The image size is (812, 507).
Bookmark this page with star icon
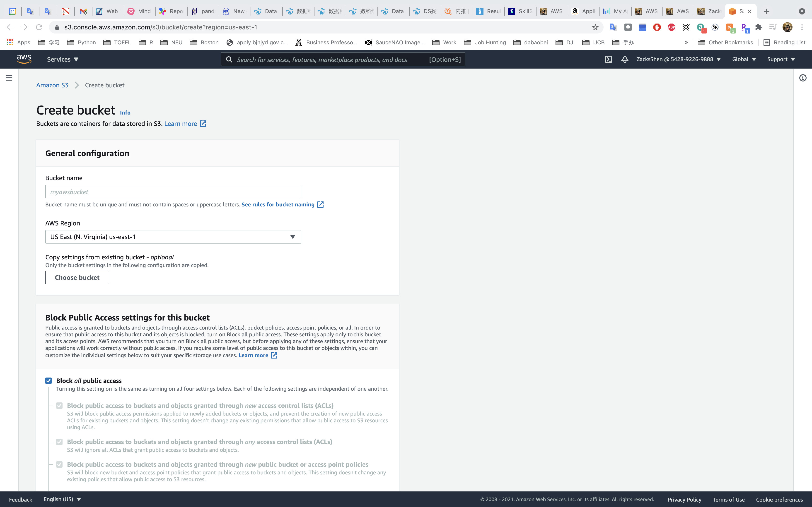tap(595, 27)
